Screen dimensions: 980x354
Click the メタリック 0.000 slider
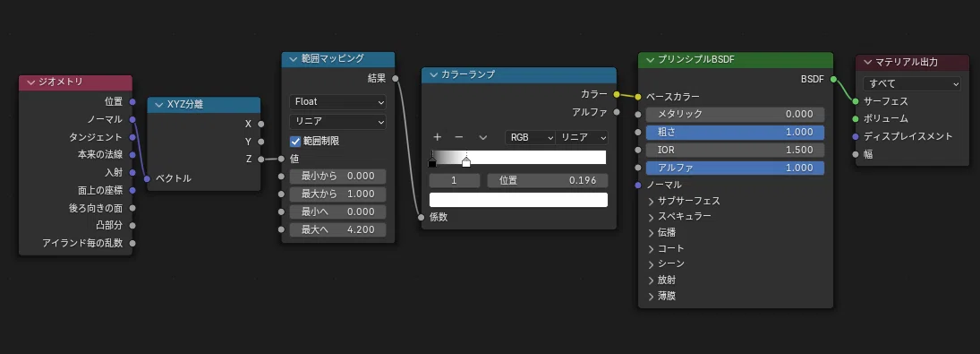point(735,115)
